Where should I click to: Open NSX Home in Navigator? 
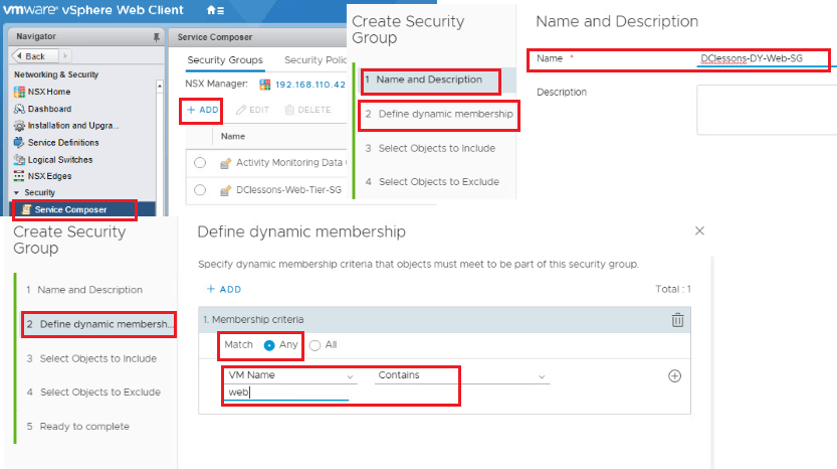click(x=49, y=92)
